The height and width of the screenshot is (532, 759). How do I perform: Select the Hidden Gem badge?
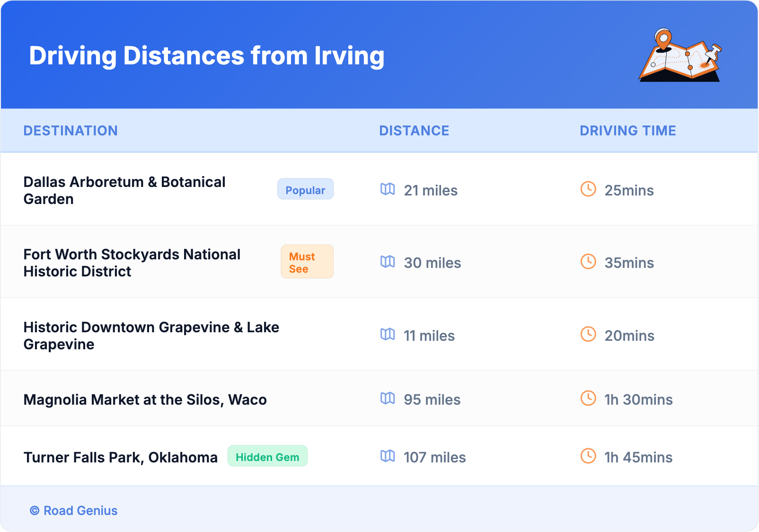[267, 456]
